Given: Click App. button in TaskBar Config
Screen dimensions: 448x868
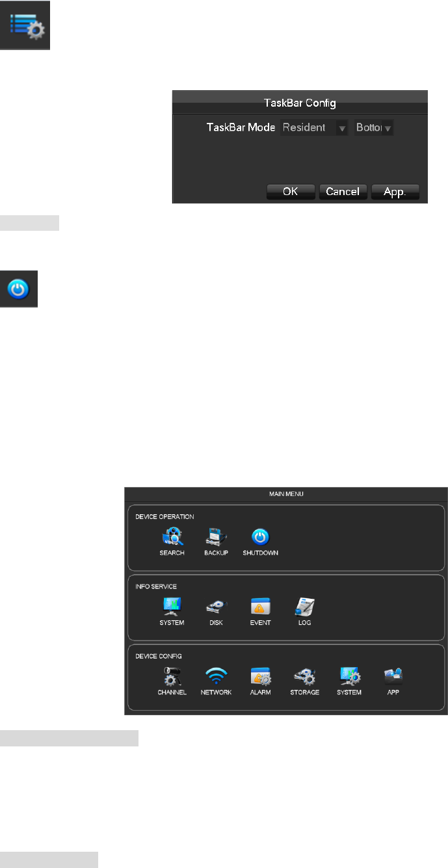Looking at the screenshot, I should 395,192.
